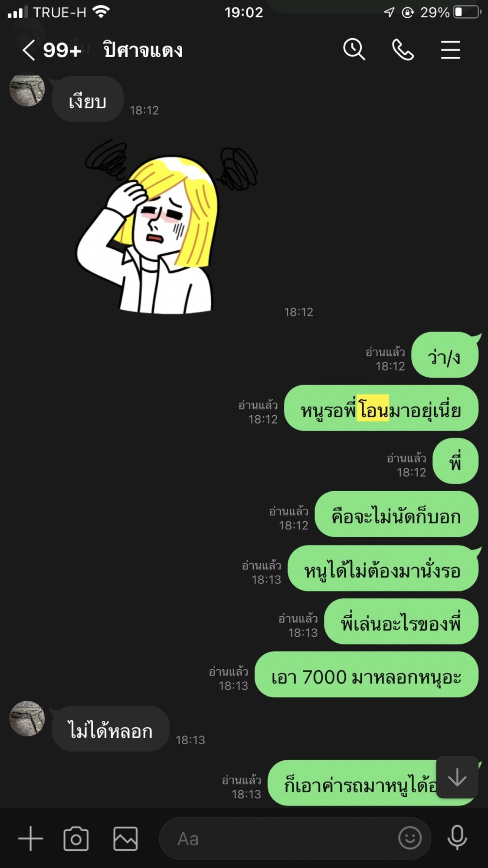Viewport: 488px width, 868px height.
Task: Open chat search magnifier icon
Action: 354,49
